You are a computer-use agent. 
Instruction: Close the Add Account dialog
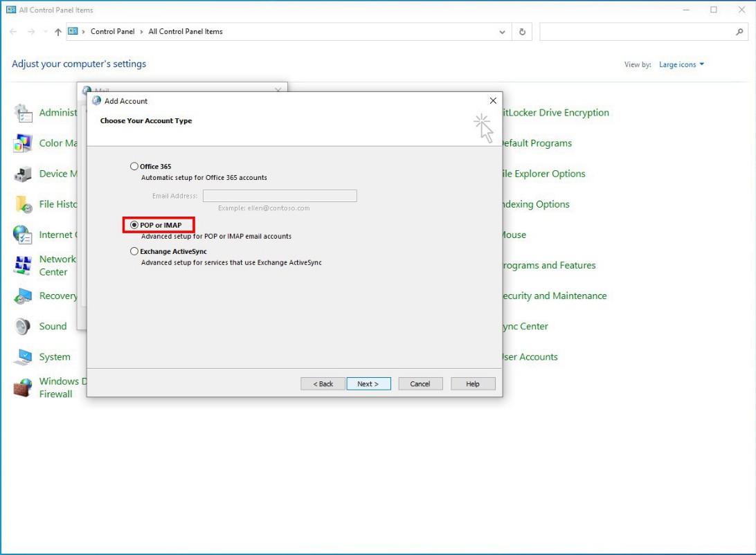tap(493, 101)
